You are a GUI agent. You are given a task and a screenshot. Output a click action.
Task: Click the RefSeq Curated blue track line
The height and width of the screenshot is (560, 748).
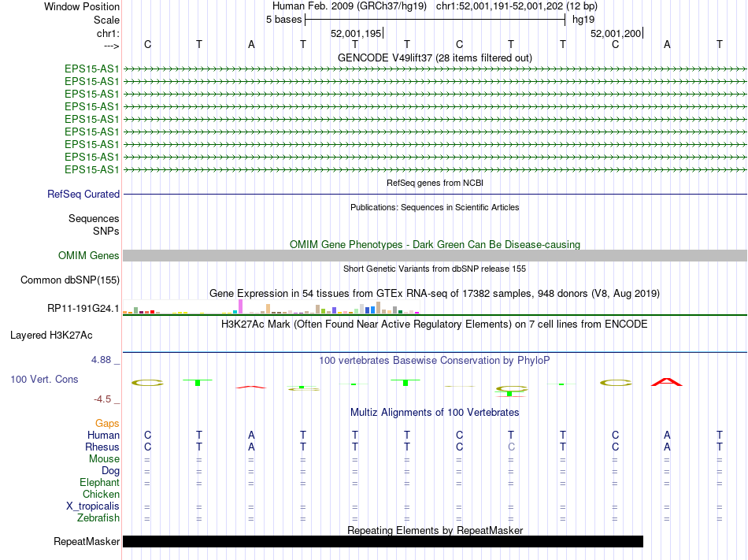coord(435,194)
